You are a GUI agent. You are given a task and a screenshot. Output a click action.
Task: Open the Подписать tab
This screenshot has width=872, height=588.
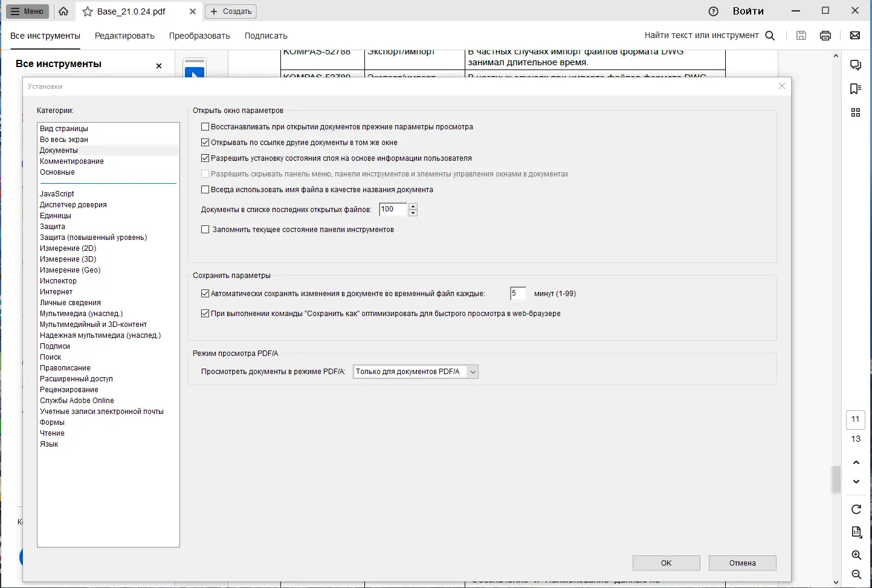point(266,36)
